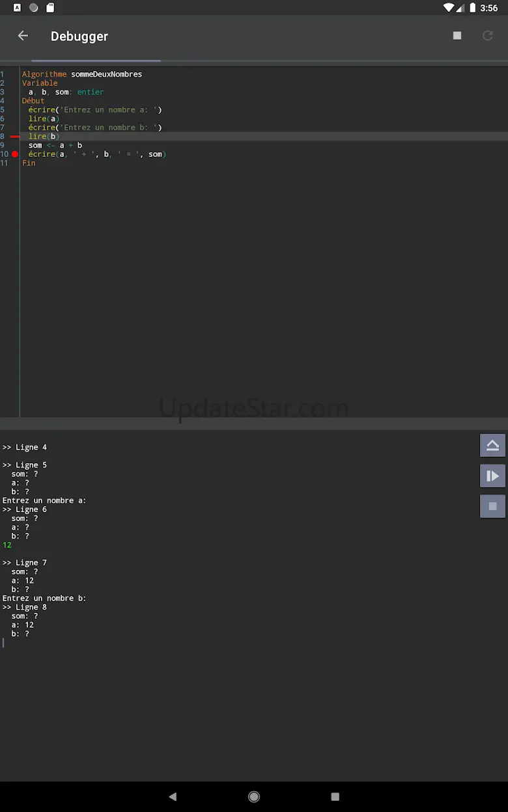Click the '>> Ligne 8' console entry

25,607
